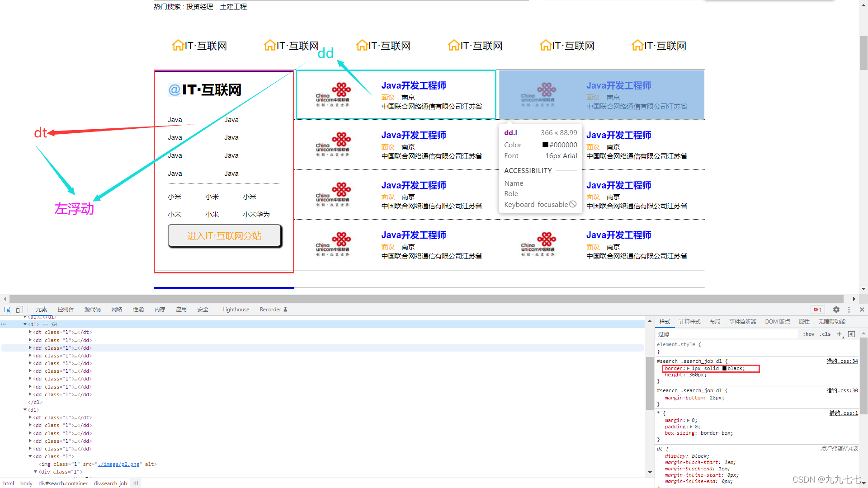Open the DevTools three-dot customize menu
Screen dimensions: 868x488
[x=849, y=310]
